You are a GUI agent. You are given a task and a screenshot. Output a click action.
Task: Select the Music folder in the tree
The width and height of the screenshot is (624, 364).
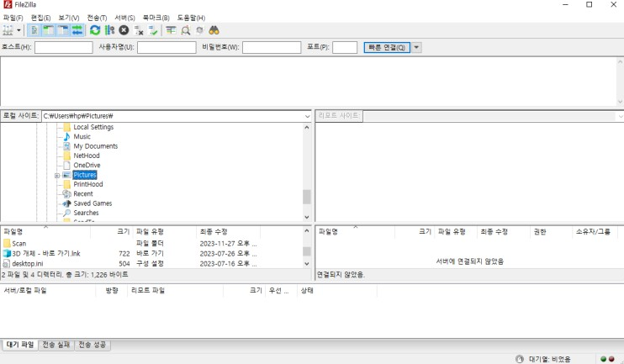pos(82,136)
